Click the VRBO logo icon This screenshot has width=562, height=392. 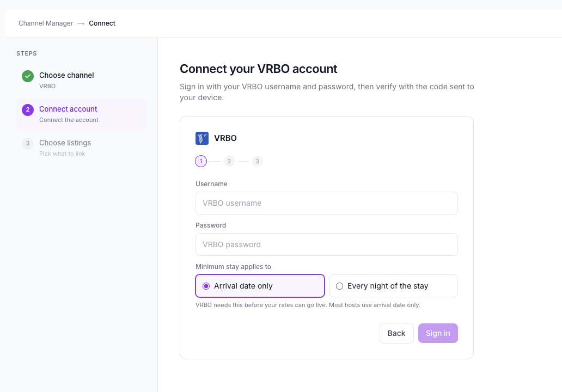[202, 138]
